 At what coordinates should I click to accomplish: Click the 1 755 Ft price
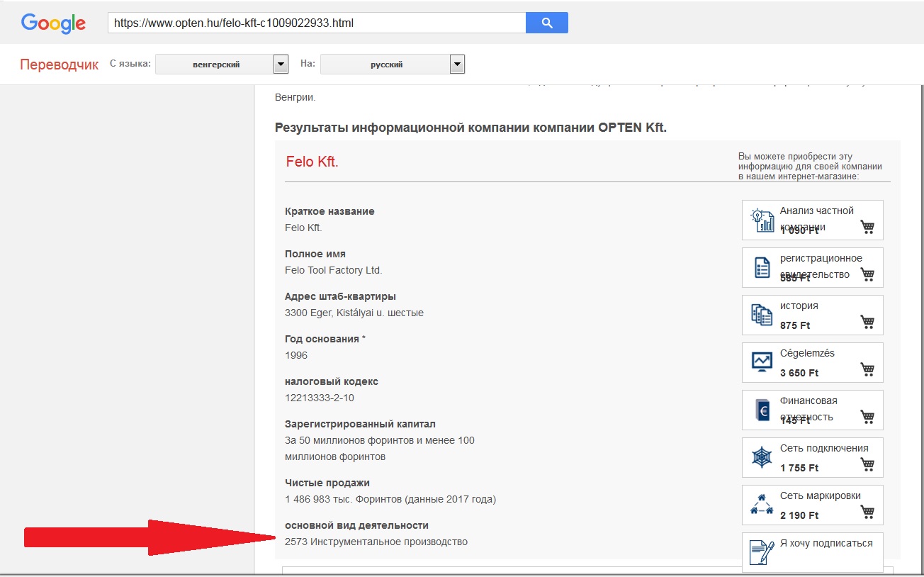(799, 468)
